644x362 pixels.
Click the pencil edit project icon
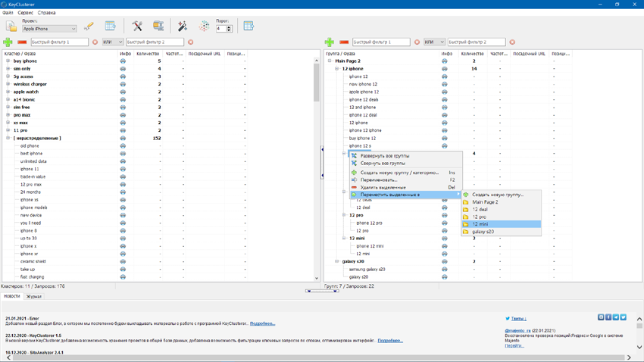89,27
